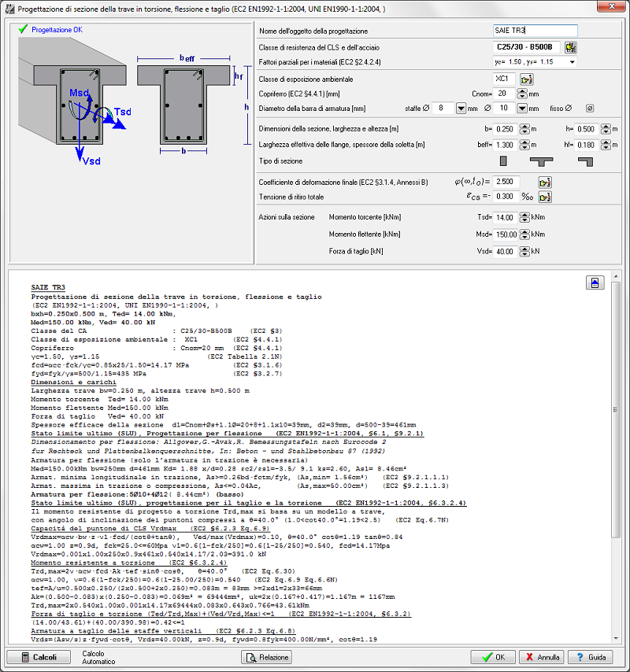This screenshot has height=672, width=630.
Task: Click the C25/30 - B500B class field
Action: pyautogui.click(x=527, y=47)
